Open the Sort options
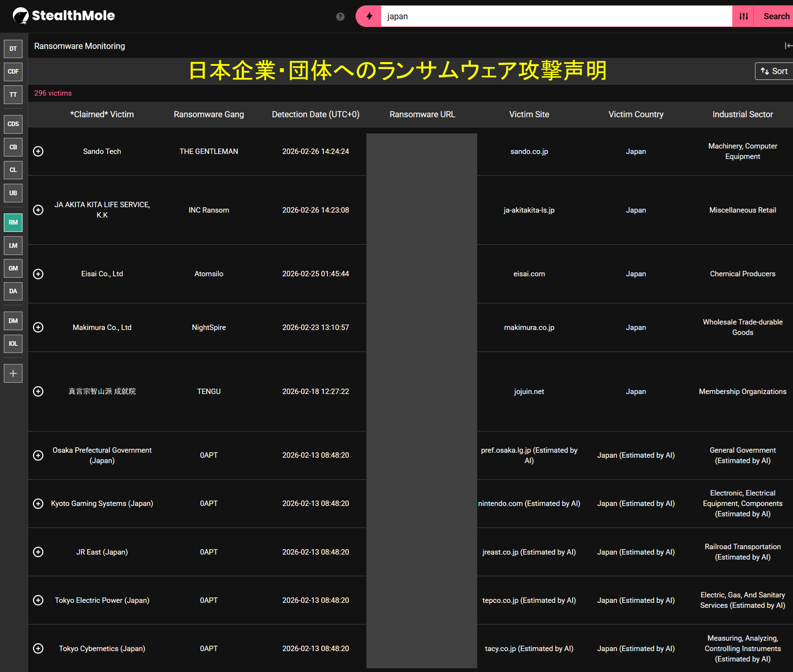Image resolution: width=793 pixels, height=672 pixels. [x=774, y=71]
